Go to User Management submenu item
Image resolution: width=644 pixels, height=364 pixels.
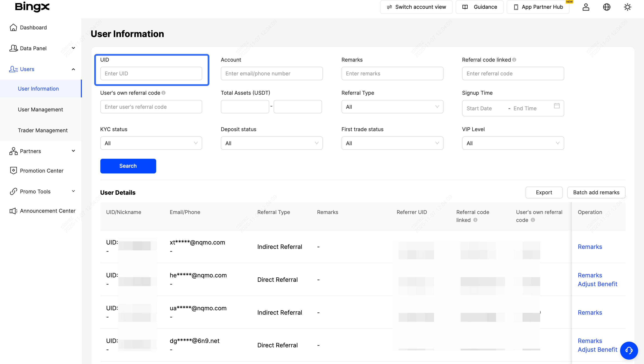point(40,109)
